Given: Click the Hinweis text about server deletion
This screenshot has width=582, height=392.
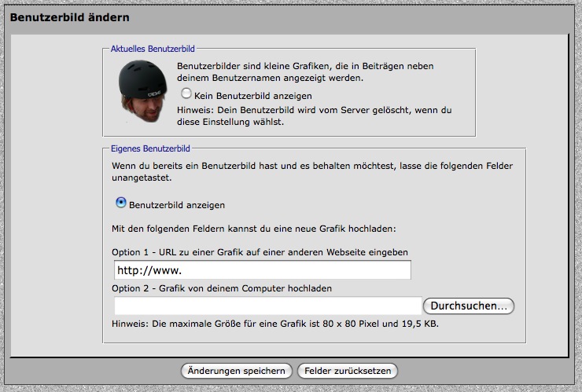Looking at the screenshot, I should pyautogui.click(x=314, y=115).
